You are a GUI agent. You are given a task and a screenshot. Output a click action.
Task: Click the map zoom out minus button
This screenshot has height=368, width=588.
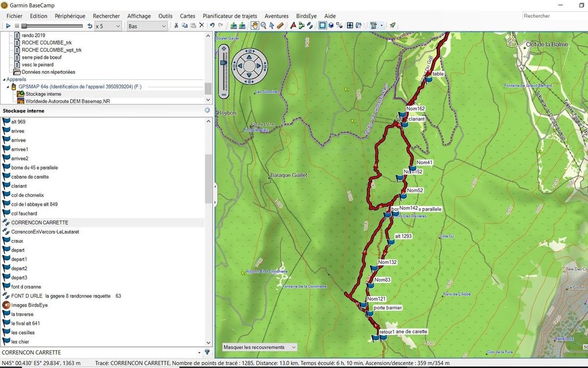click(224, 94)
